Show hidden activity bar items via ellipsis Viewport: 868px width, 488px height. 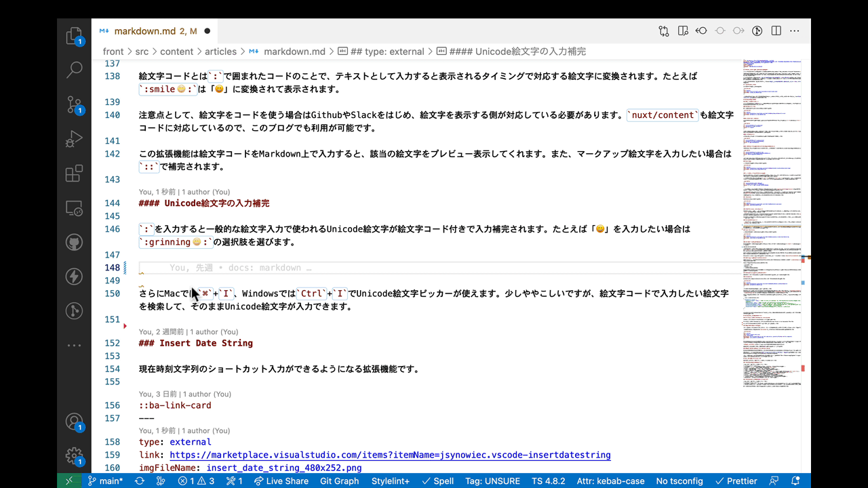click(74, 345)
